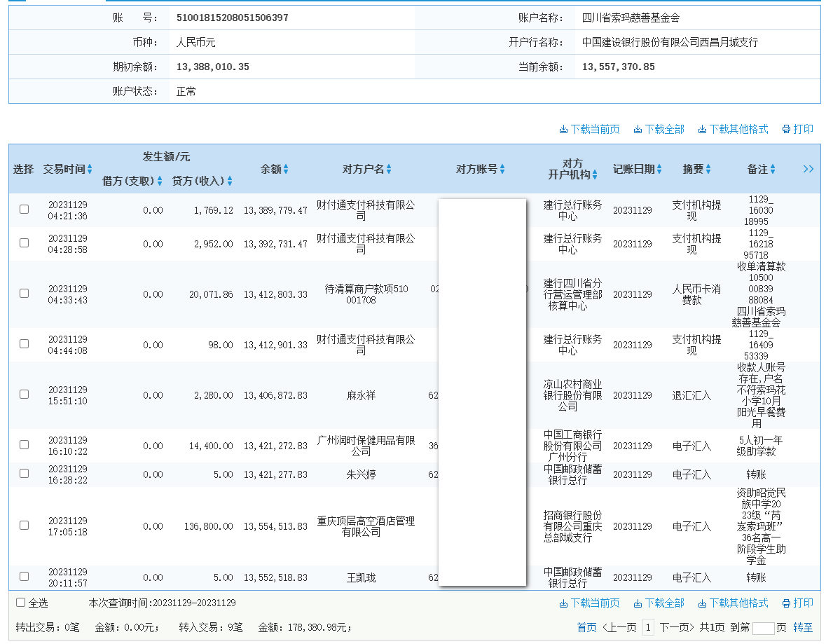Select counterparty 朱兴婷
The image size is (826, 644).
tap(361, 474)
